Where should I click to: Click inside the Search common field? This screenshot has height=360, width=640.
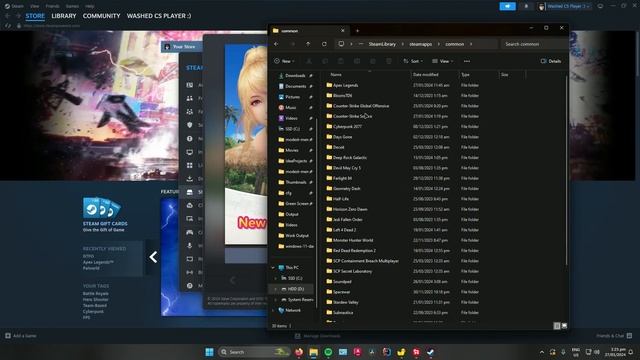[533, 44]
